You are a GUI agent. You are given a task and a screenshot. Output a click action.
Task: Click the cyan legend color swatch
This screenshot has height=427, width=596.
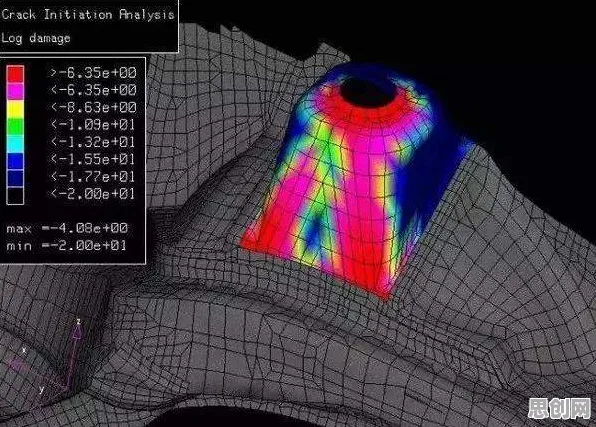(15, 144)
